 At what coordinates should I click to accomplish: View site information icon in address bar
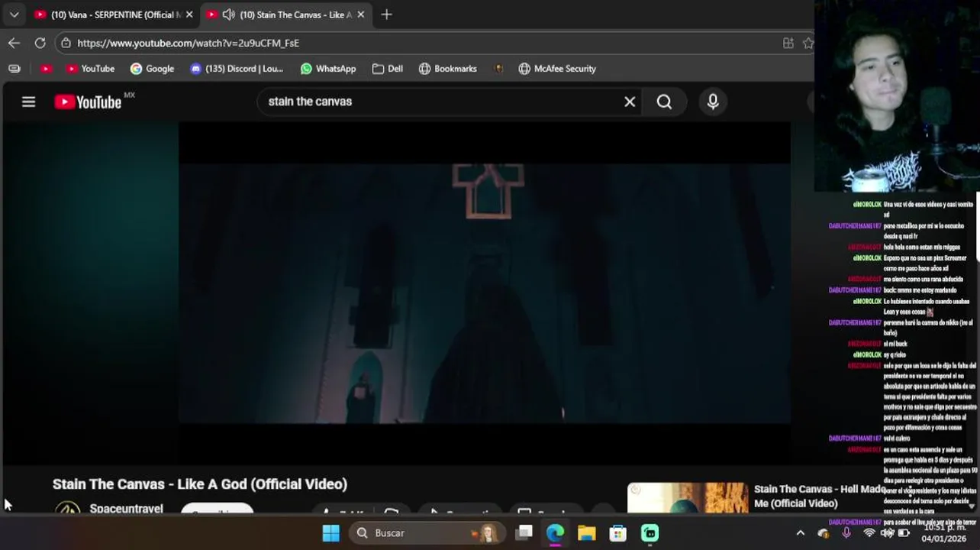[66, 43]
